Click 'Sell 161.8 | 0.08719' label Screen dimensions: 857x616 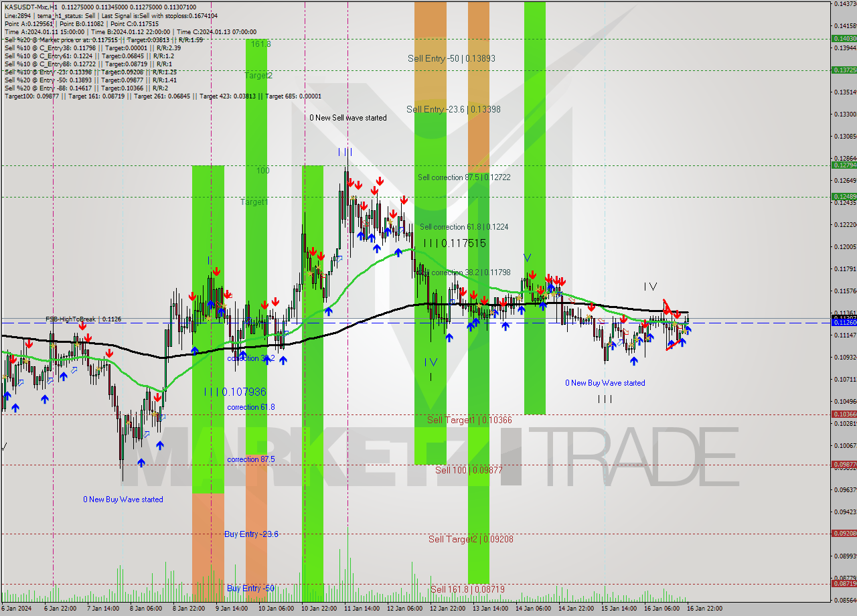click(467, 589)
